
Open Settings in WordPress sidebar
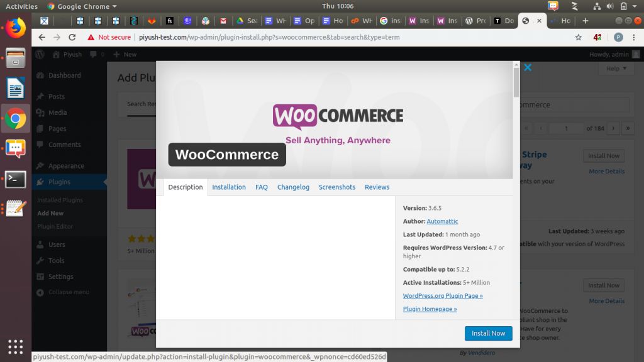61,277
